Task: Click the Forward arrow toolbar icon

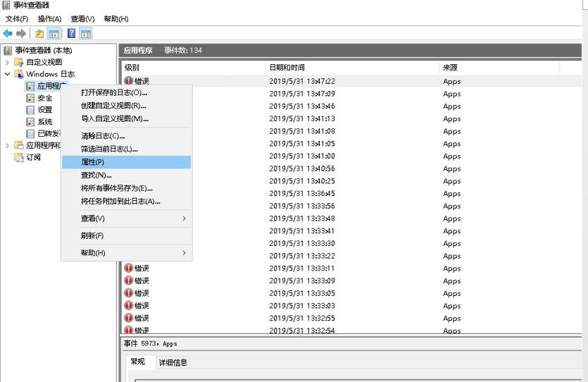Action: tap(21, 34)
